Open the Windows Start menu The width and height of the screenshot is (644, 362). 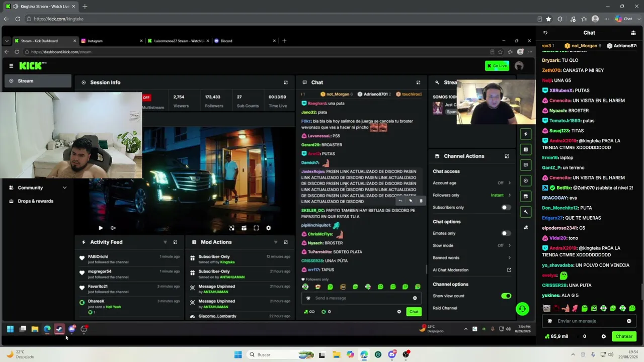tap(238, 354)
